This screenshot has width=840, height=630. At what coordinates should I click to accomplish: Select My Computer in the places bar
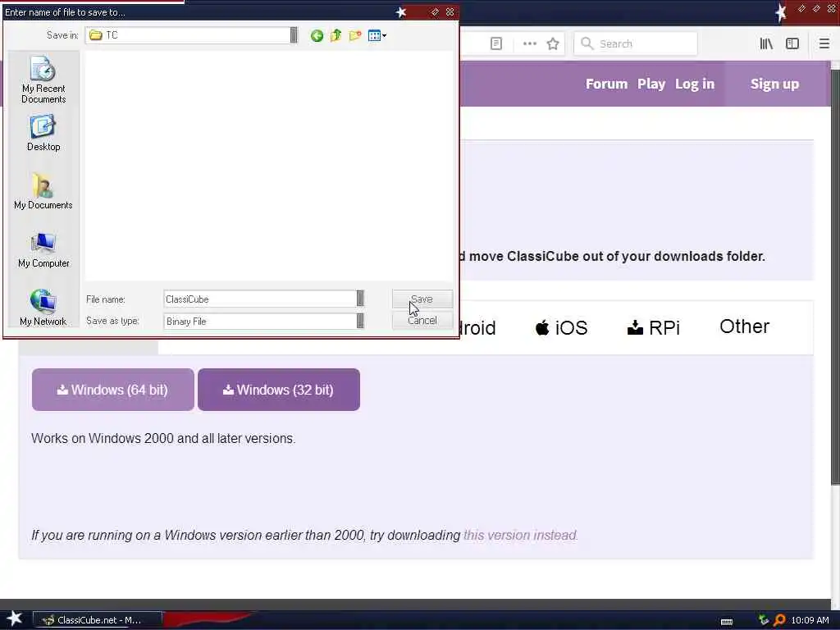[43, 249]
